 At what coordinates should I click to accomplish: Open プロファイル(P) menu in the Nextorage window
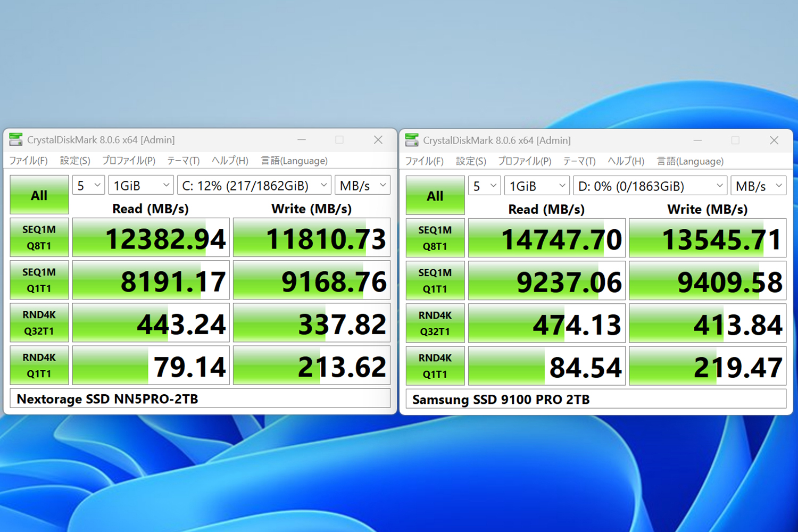pos(129,161)
